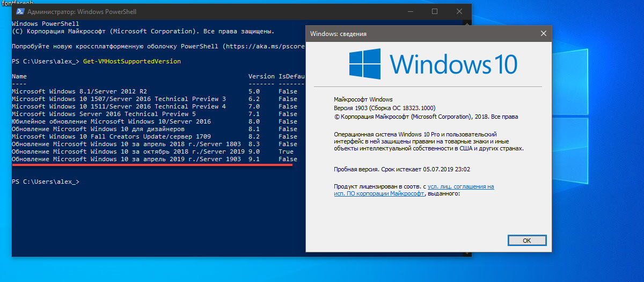Select row Windows Server 2016 Technical Preview 5

point(155,114)
